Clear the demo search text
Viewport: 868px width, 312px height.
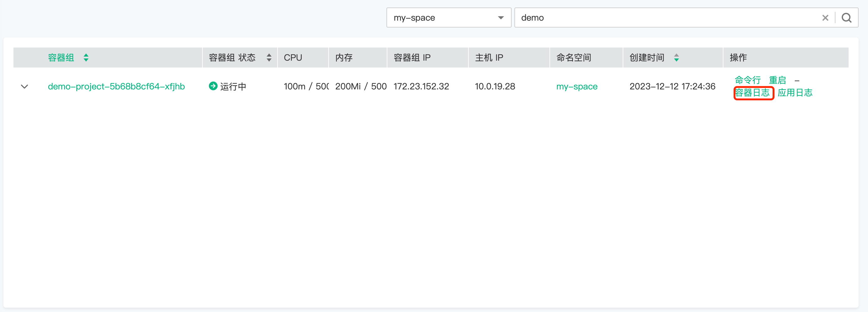click(825, 18)
